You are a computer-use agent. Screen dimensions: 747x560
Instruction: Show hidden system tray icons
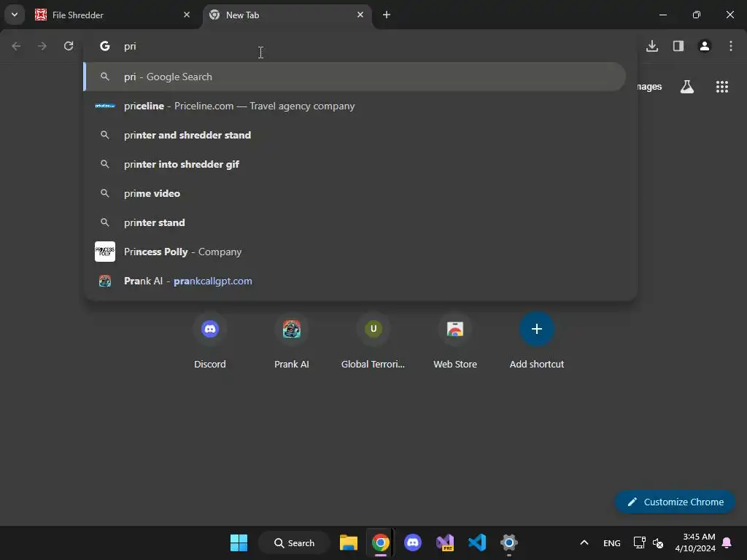584,542
